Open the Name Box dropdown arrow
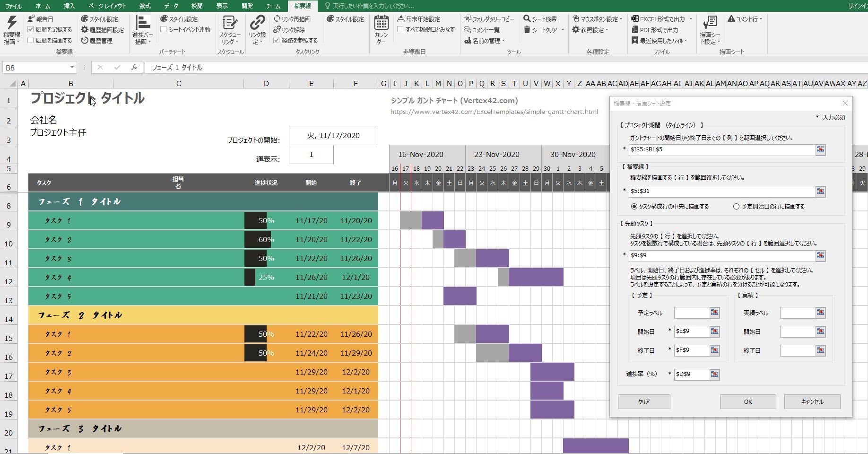The height and width of the screenshot is (454, 868). (x=71, y=68)
